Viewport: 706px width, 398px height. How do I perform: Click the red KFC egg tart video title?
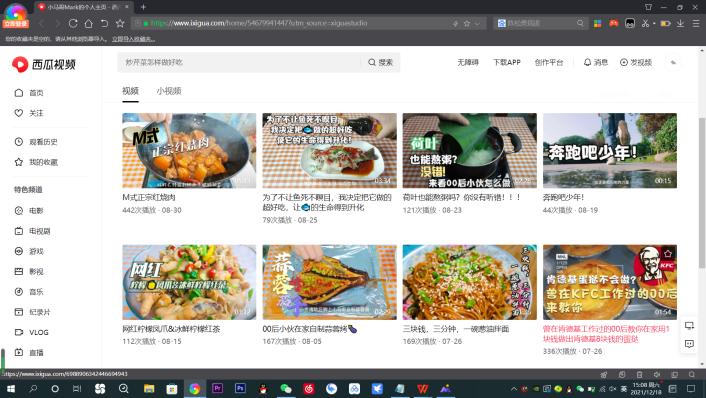606,334
